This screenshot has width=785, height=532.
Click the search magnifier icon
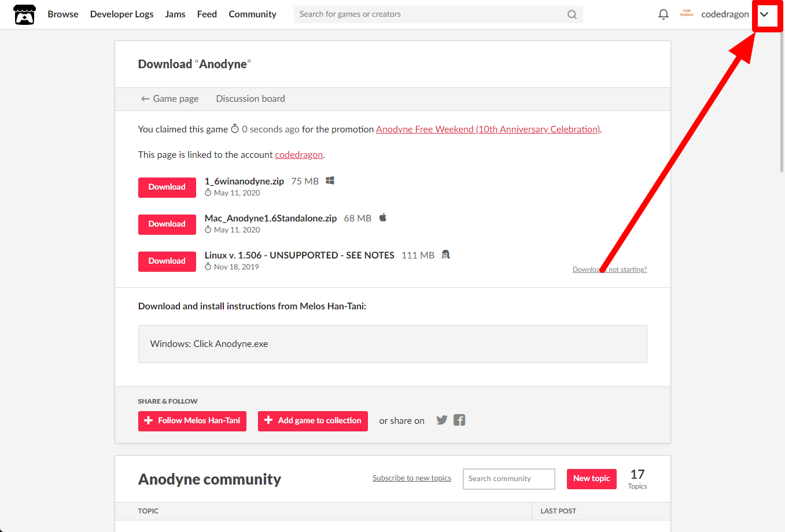coord(572,14)
